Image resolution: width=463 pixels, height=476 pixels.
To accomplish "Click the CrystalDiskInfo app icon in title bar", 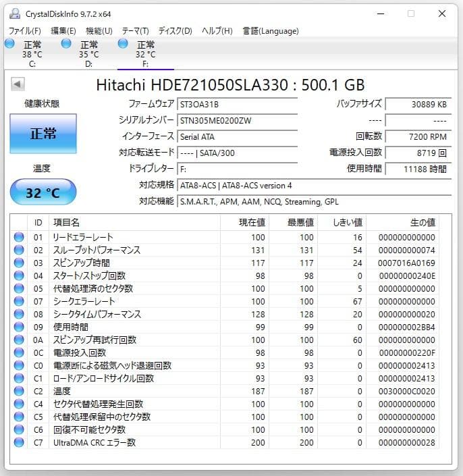I will click(15, 14).
